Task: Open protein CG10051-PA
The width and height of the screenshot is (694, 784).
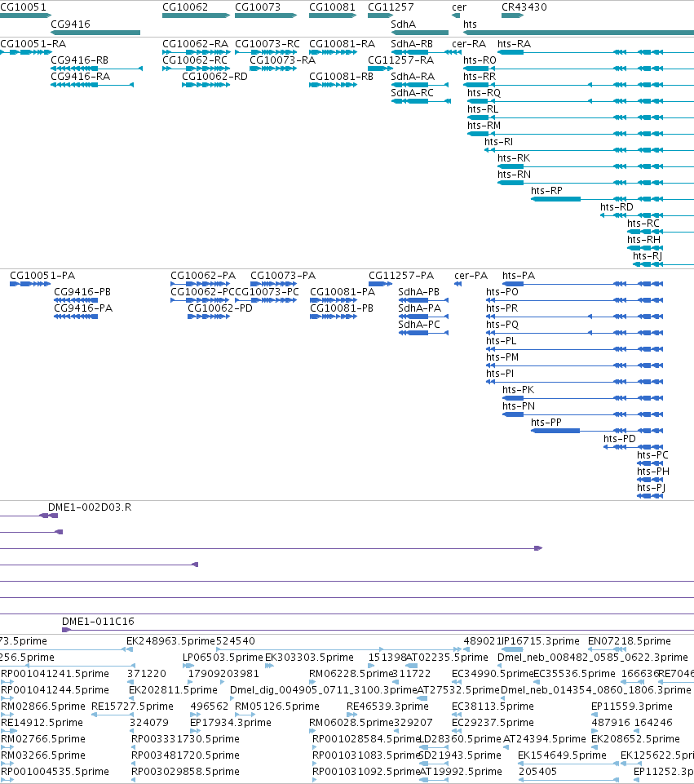Action: 30,284
